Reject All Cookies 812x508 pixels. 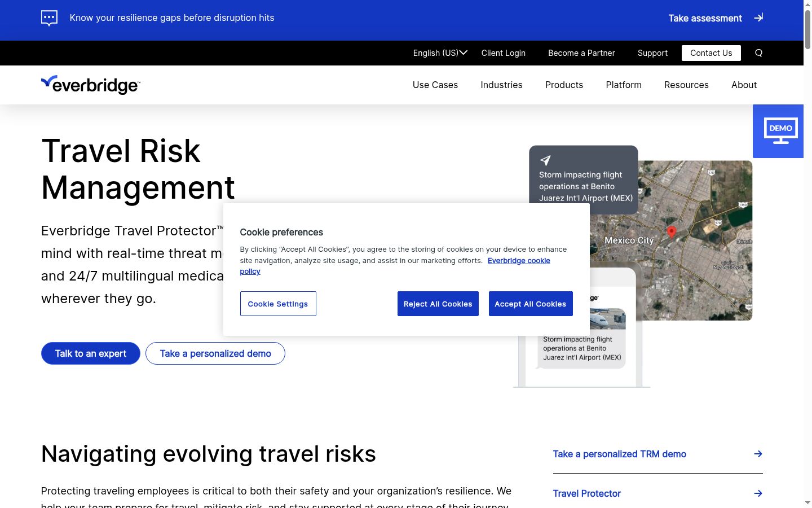pyautogui.click(x=438, y=304)
